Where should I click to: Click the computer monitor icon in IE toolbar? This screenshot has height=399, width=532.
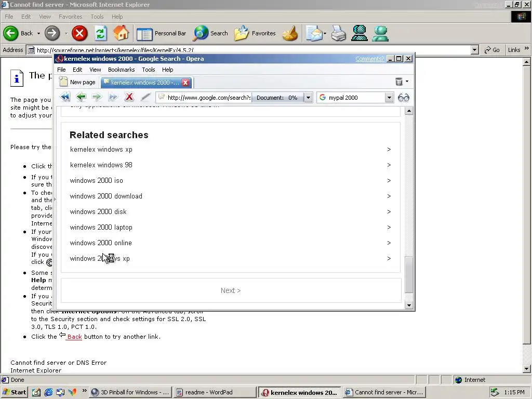360,33
